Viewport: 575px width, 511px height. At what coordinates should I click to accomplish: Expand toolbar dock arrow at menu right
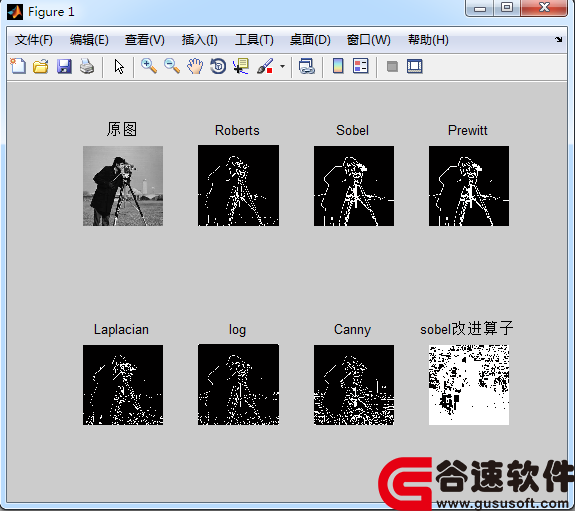(x=558, y=40)
